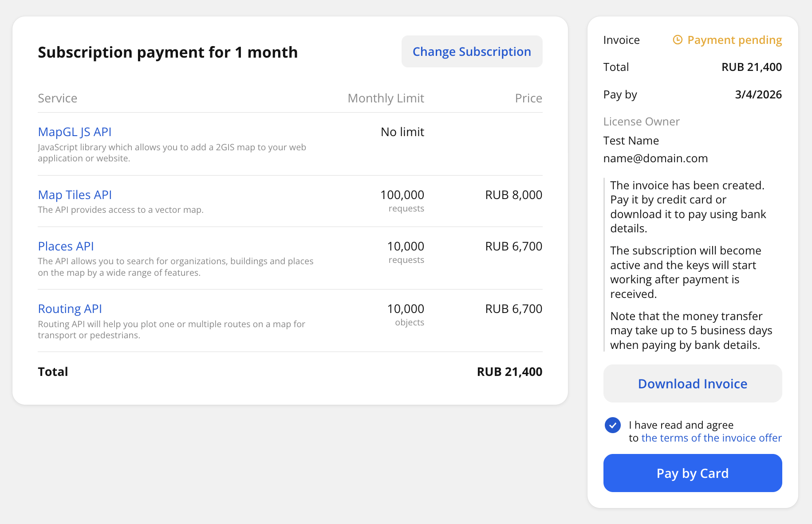812x524 pixels.
Task: Open the MapGL JS API link
Action: click(75, 132)
